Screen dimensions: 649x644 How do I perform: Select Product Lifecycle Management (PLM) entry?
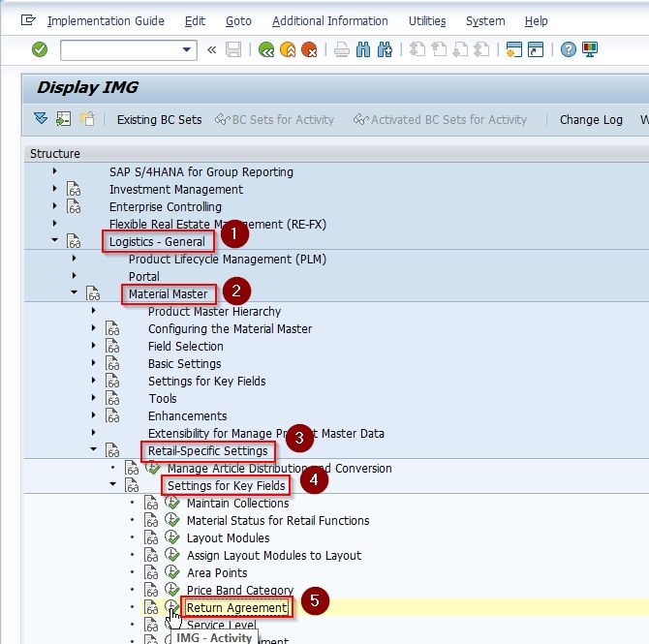228,260
